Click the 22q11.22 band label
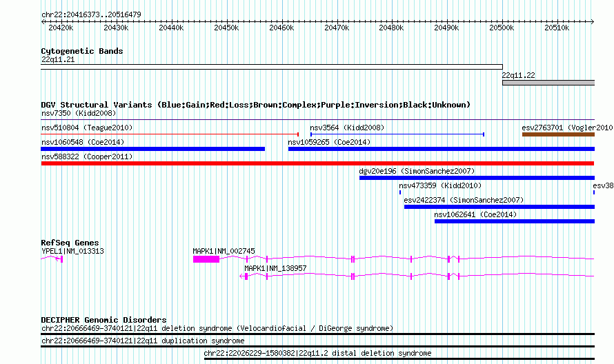The width and height of the screenshot is (614, 364). [519, 75]
